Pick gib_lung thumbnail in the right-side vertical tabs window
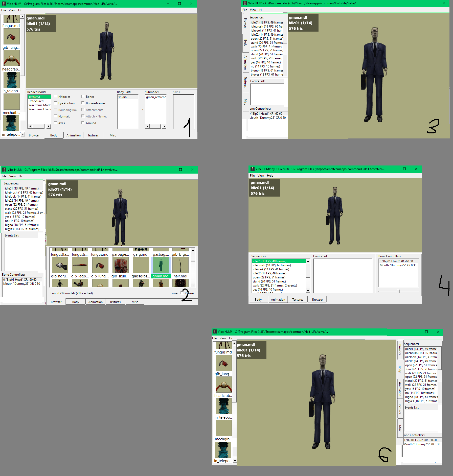This screenshot has height=476, width=453. pos(224,363)
